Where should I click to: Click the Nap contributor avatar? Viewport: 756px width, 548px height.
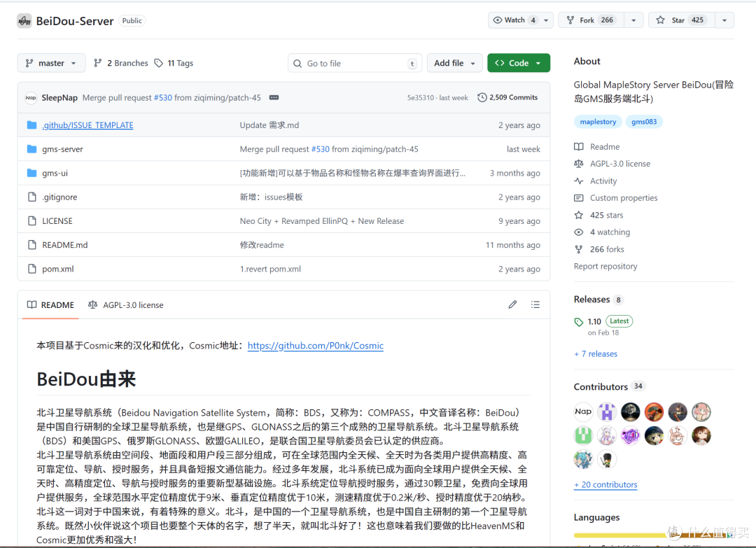(583, 412)
